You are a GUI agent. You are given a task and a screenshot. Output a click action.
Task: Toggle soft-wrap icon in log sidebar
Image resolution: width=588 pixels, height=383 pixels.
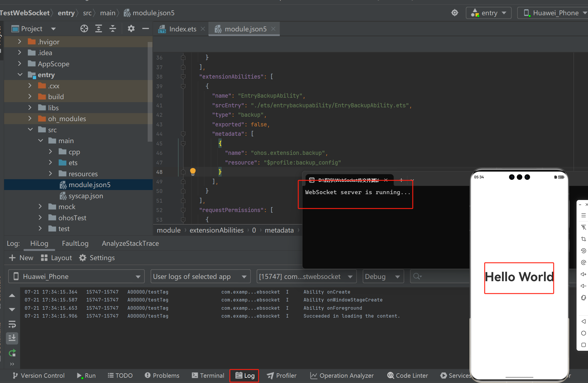[x=12, y=324]
